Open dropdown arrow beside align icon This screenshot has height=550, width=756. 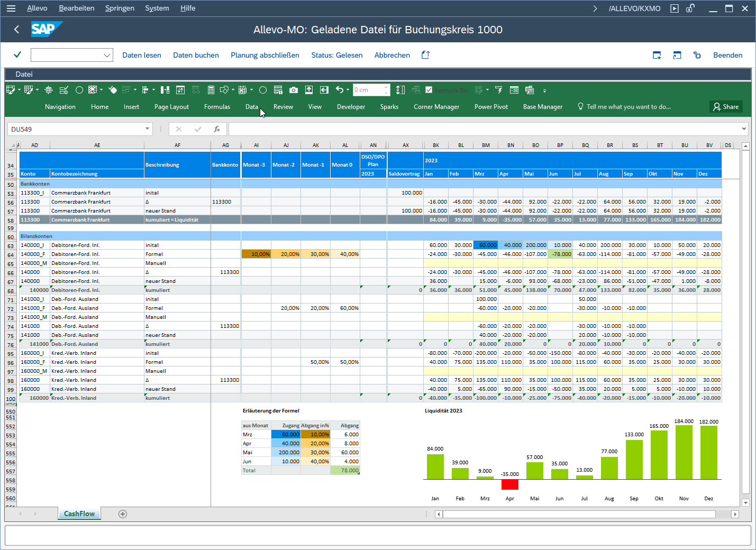(x=153, y=90)
